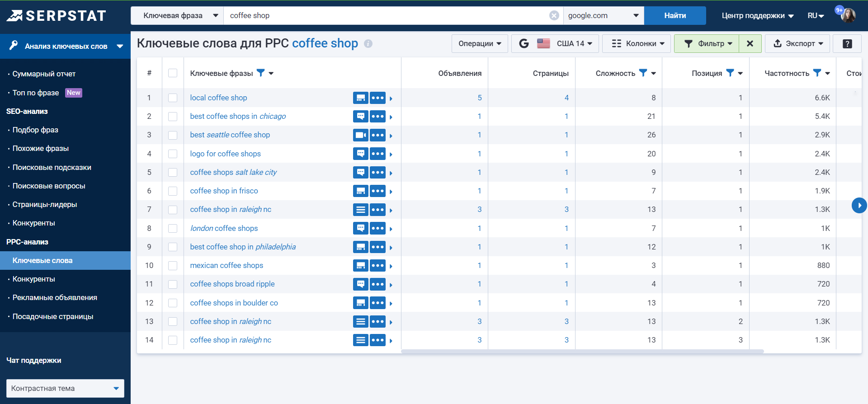Open the Ключевая фраза search type dropdown
The image size is (868, 404).
177,15
